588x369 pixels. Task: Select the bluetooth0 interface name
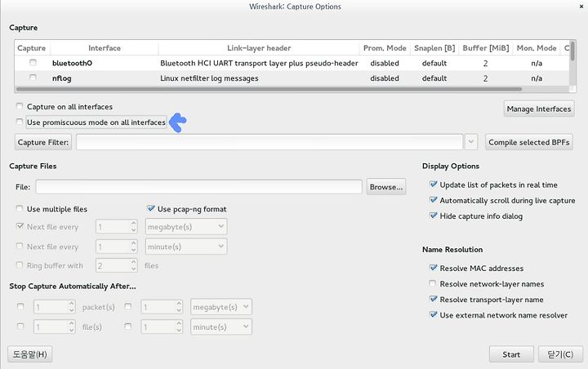[x=72, y=63]
